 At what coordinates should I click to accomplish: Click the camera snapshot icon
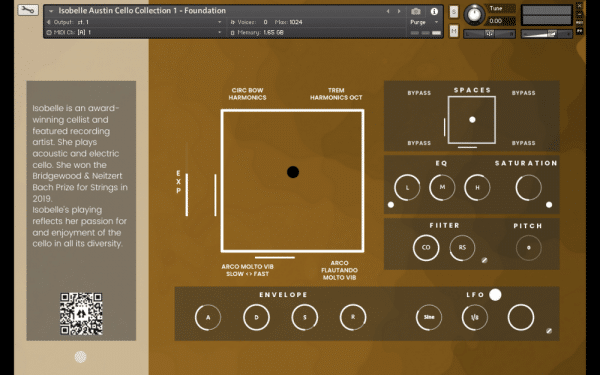click(416, 11)
